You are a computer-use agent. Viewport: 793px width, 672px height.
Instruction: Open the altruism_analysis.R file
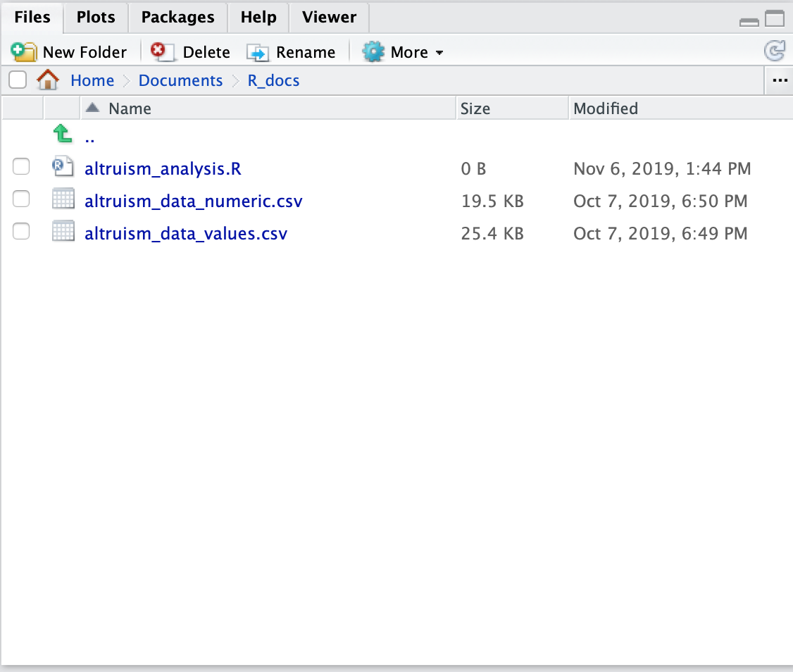pos(163,168)
